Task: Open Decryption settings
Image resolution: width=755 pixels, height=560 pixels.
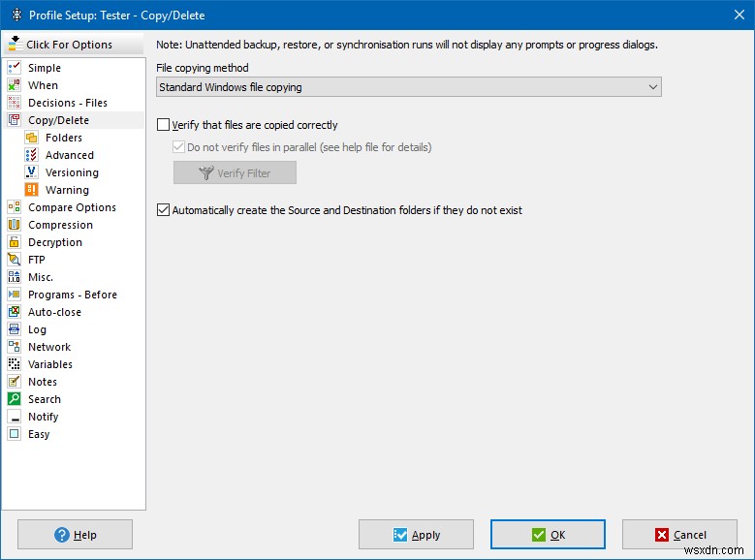Action: click(55, 242)
